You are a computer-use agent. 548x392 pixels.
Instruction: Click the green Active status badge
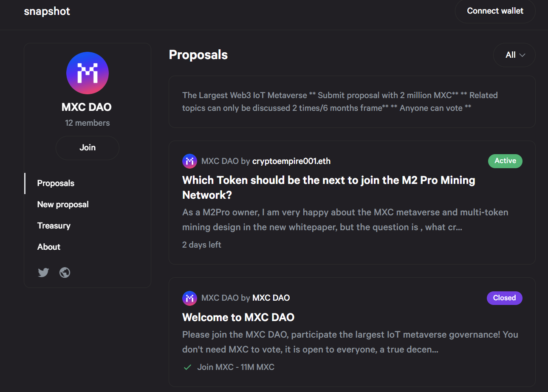[x=505, y=161]
